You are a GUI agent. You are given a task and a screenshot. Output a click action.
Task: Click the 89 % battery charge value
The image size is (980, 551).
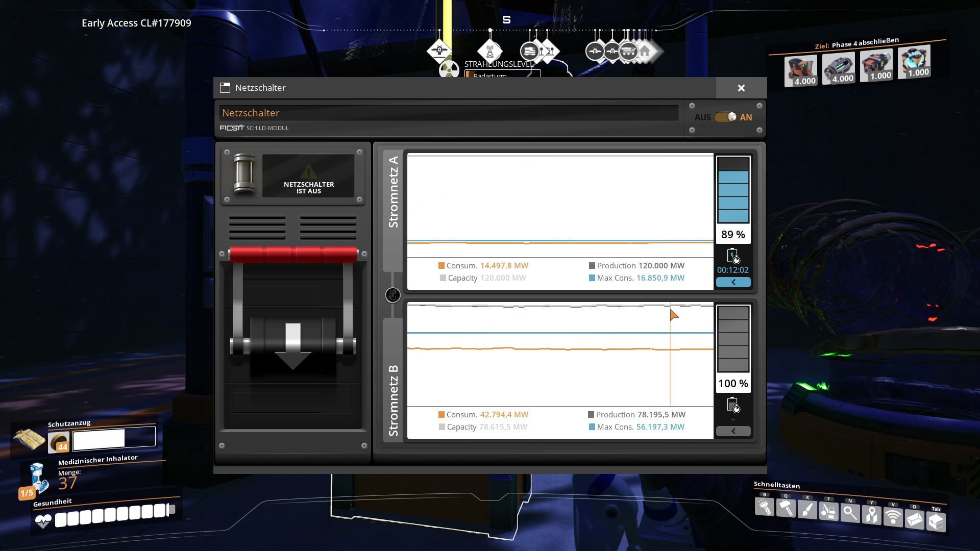point(733,235)
